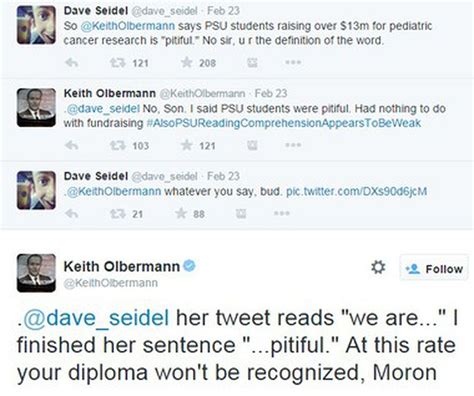
Task: Retweet the tweet with 21 retweets
Action: (118, 213)
